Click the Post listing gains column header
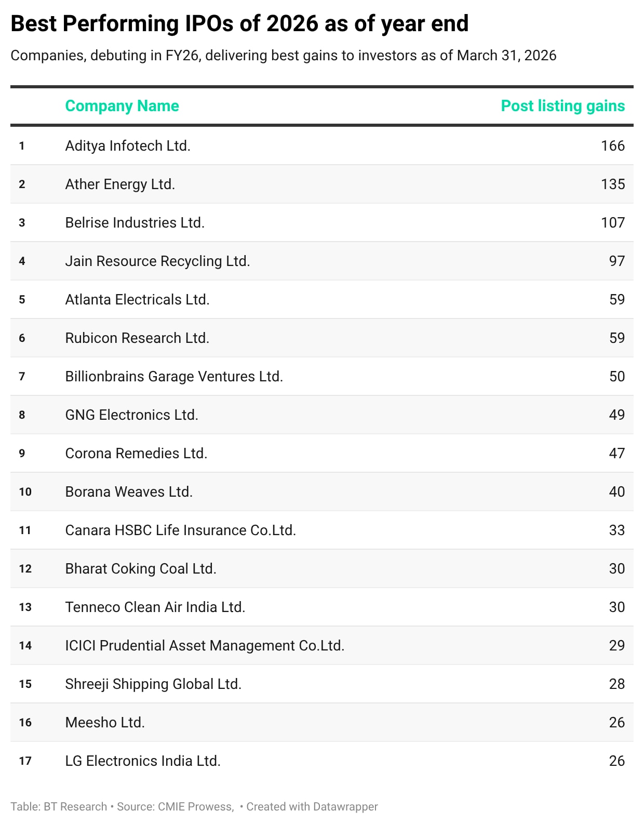The width and height of the screenshot is (644, 824). coord(562,106)
